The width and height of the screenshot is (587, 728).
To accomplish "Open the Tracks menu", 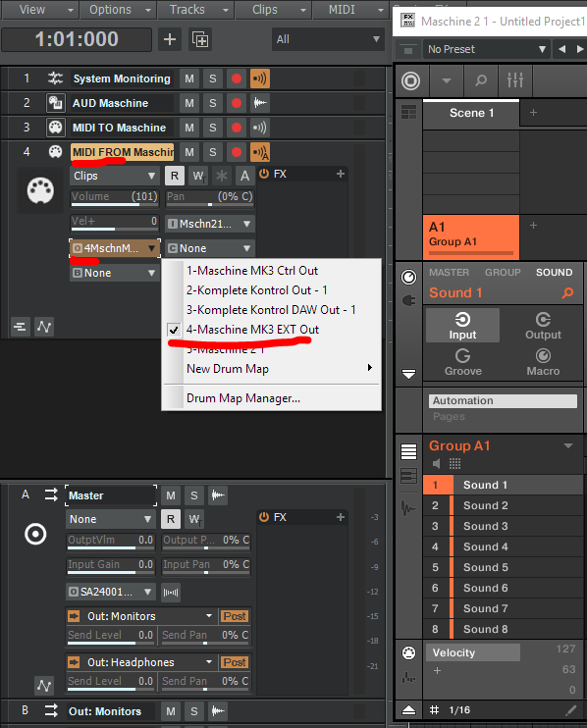I will point(194,9).
